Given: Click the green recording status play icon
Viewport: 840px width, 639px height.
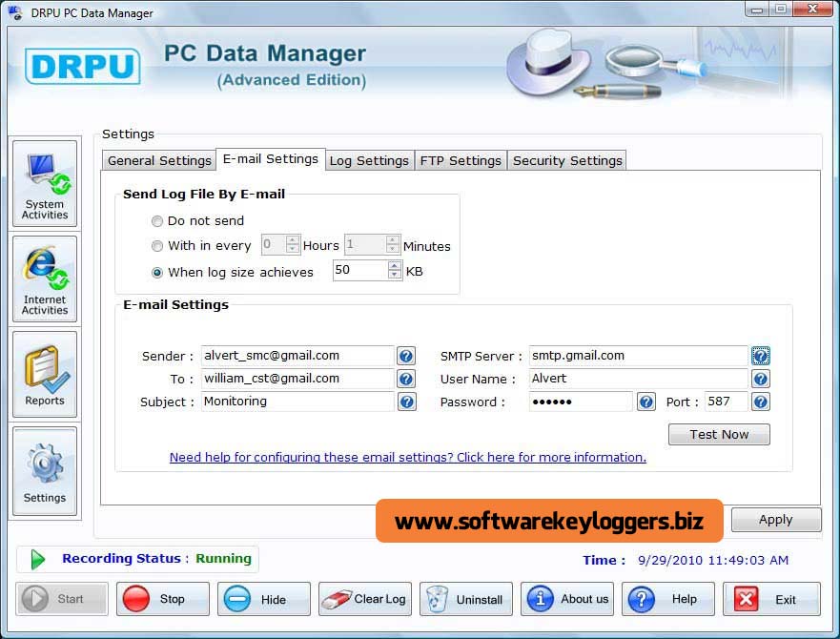Looking at the screenshot, I should coord(37,560).
